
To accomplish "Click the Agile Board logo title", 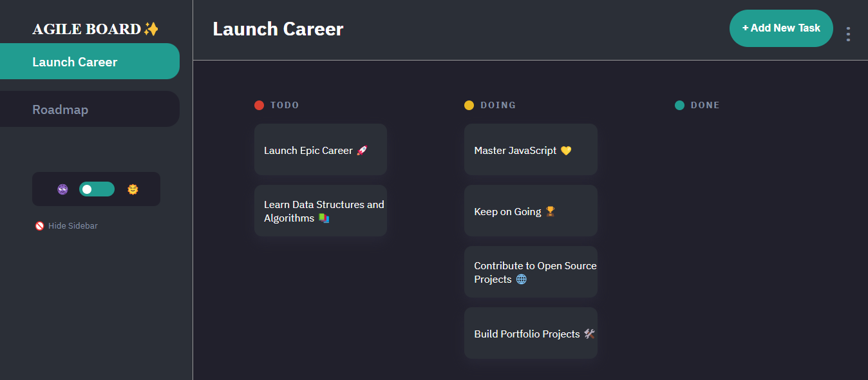I will [87, 29].
